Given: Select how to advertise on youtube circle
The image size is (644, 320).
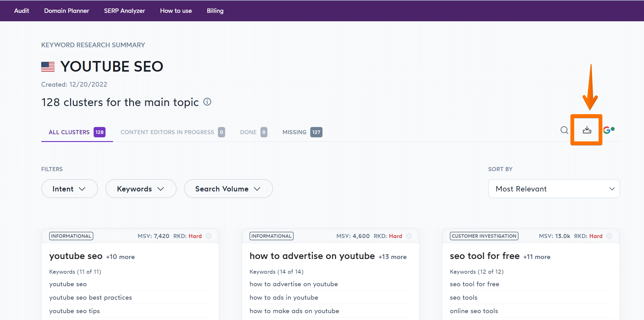Looking at the screenshot, I should point(409,236).
